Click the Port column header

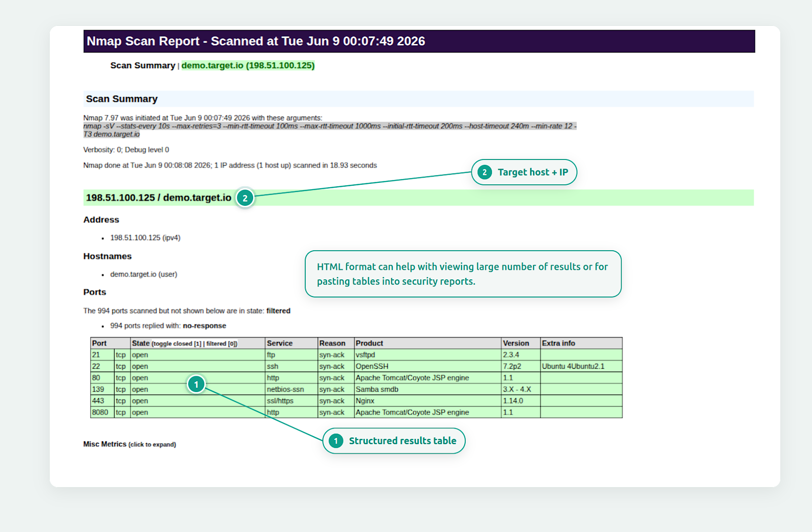tap(110, 343)
